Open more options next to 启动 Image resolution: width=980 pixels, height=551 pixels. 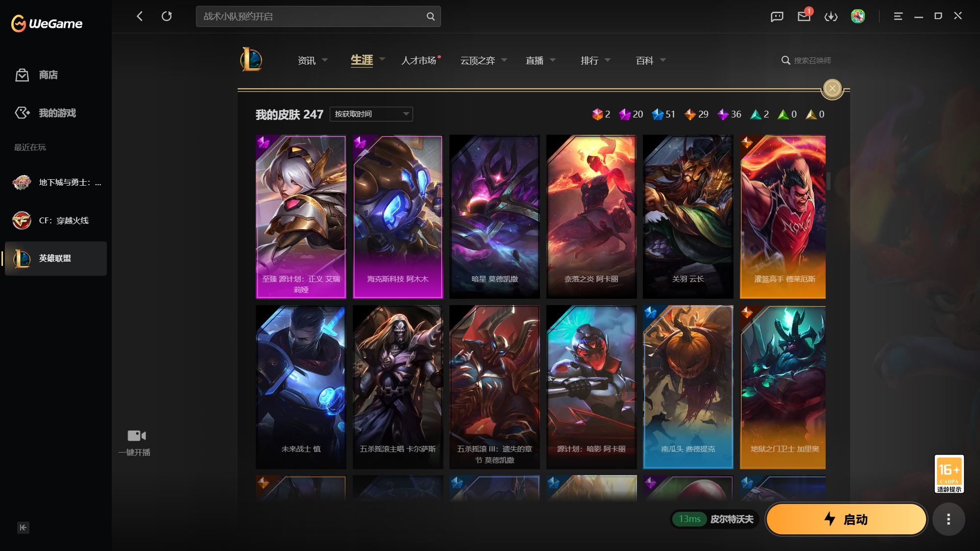pyautogui.click(x=949, y=519)
